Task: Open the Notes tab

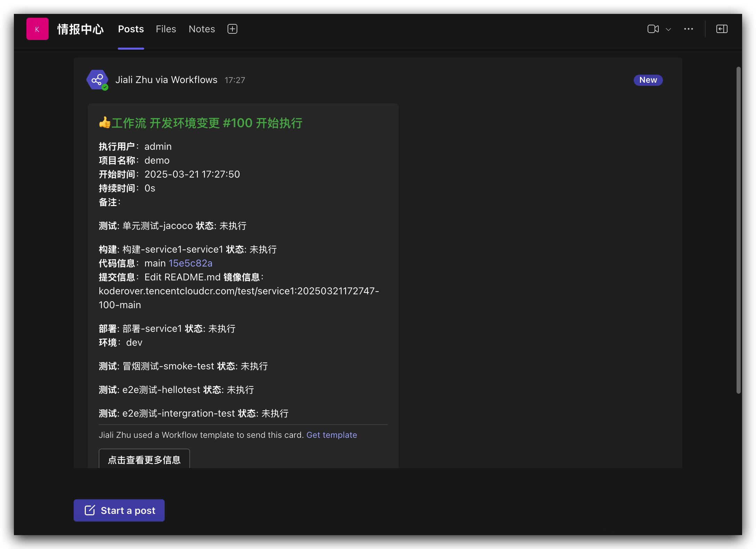Action: (x=202, y=29)
